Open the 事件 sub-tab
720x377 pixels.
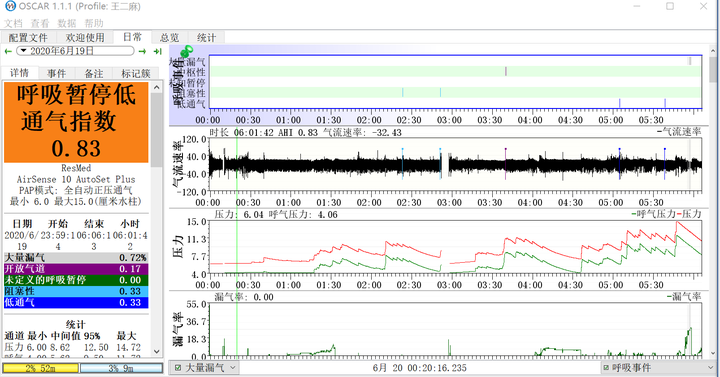click(56, 73)
